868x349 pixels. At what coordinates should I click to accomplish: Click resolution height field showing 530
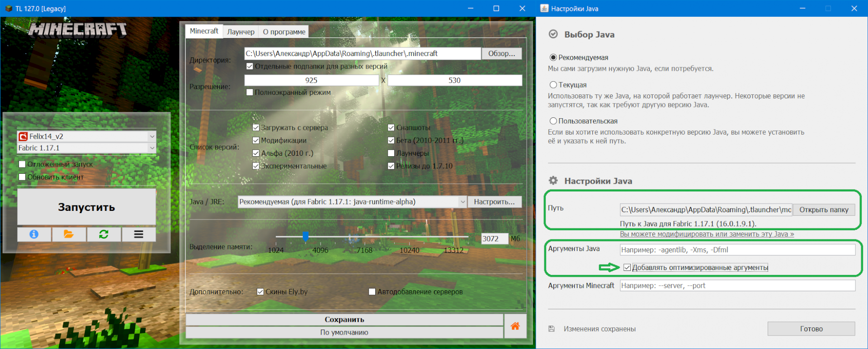point(455,80)
